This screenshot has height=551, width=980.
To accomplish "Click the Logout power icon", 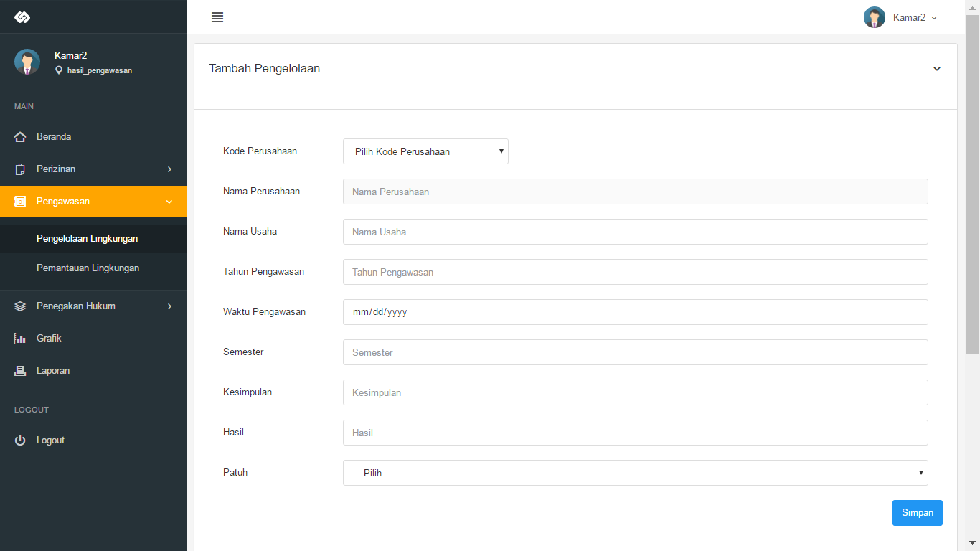I will tap(20, 441).
